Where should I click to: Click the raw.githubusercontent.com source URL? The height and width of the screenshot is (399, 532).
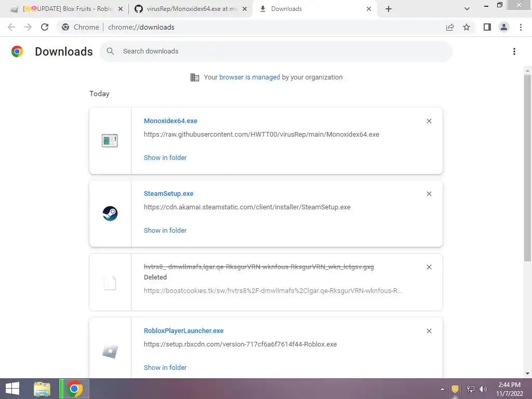(x=261, y=135)
